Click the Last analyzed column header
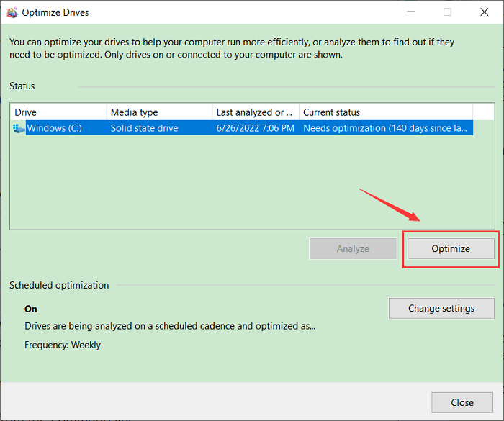The height and width of the screenshot is (421, 504). pos(255,112)
